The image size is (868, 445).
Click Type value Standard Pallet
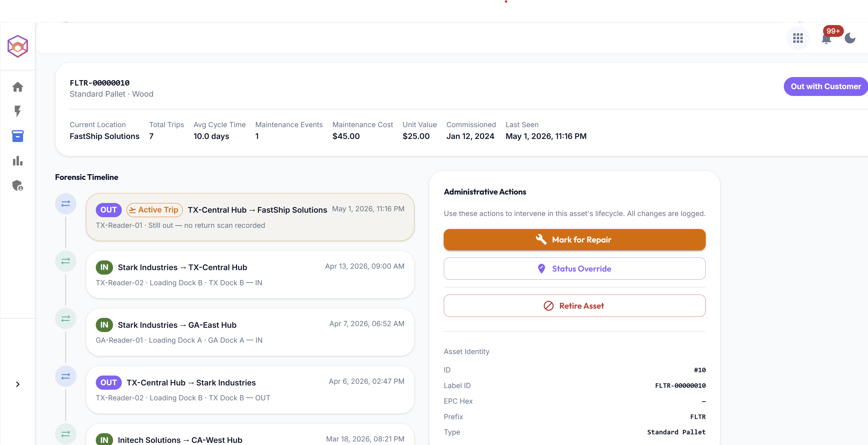(676, 432)
